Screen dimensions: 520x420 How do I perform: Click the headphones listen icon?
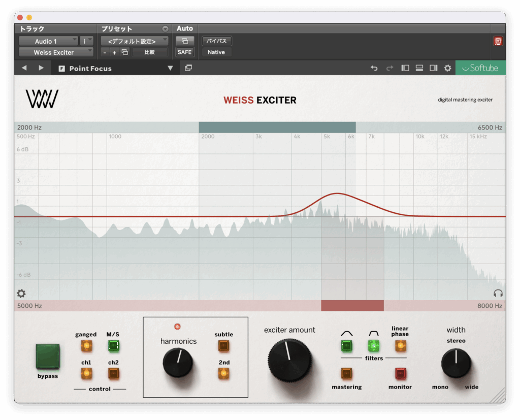point(498,293)
